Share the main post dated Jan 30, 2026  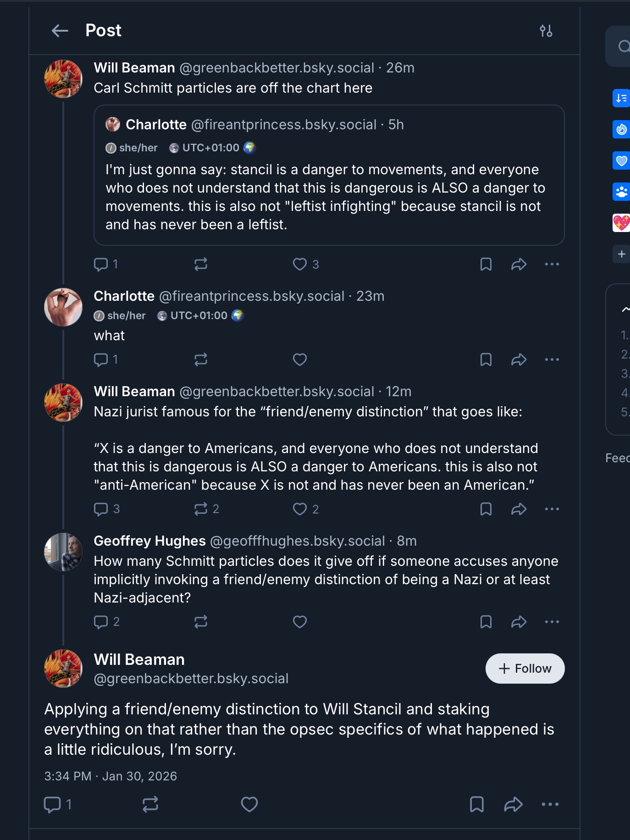513,804
